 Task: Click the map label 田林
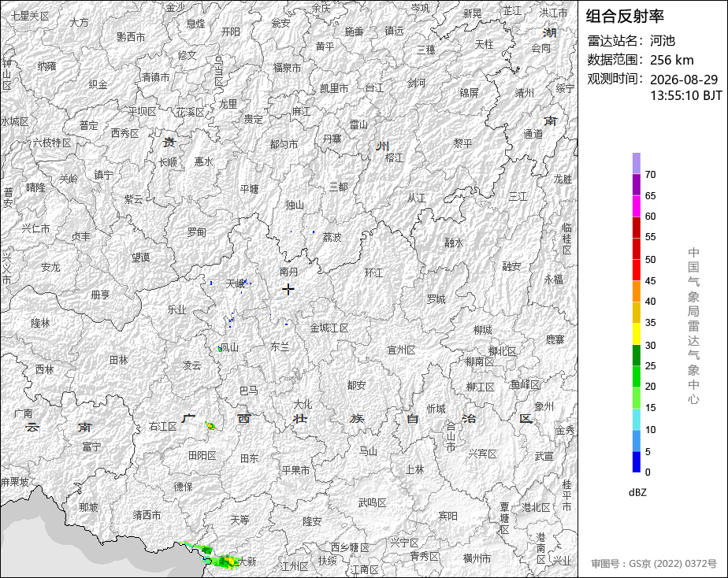pos(118,360)
